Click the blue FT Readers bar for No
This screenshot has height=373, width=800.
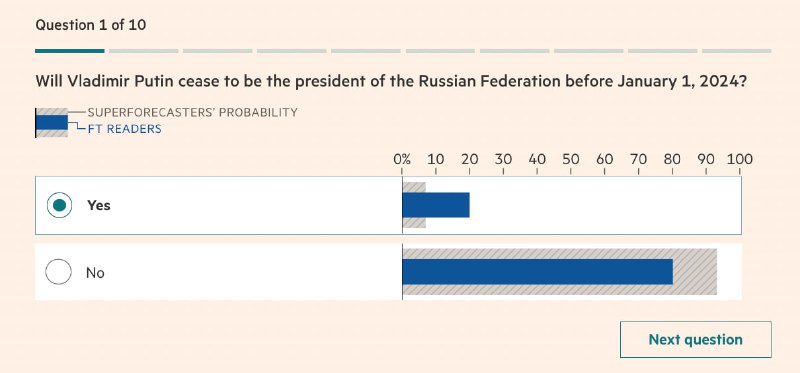(537, 271)
